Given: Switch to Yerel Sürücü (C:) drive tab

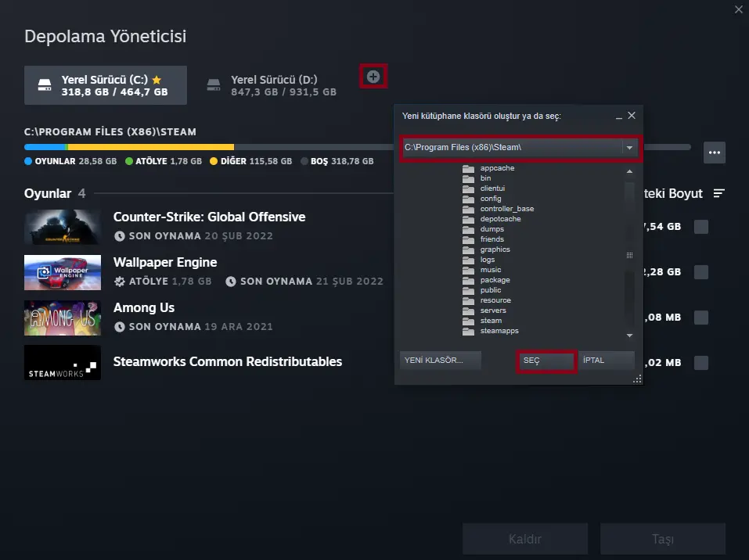Looking at the screenshot, I should click(x=106, y=85).
